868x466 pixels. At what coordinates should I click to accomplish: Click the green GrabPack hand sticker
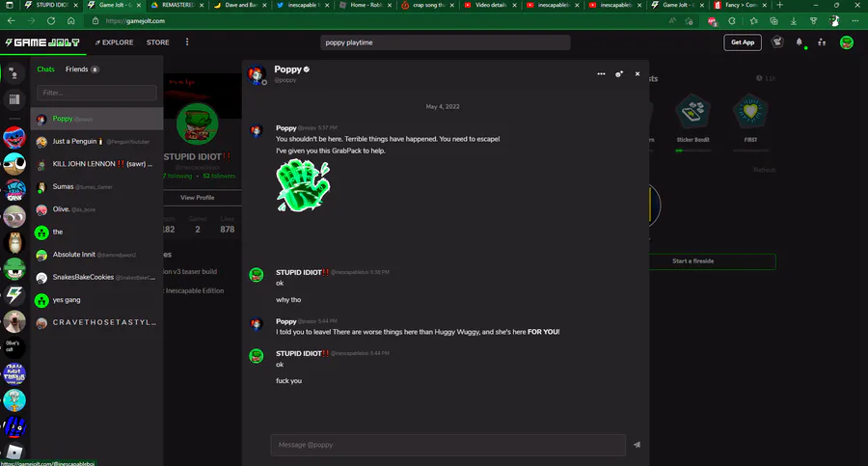(303, 185)
